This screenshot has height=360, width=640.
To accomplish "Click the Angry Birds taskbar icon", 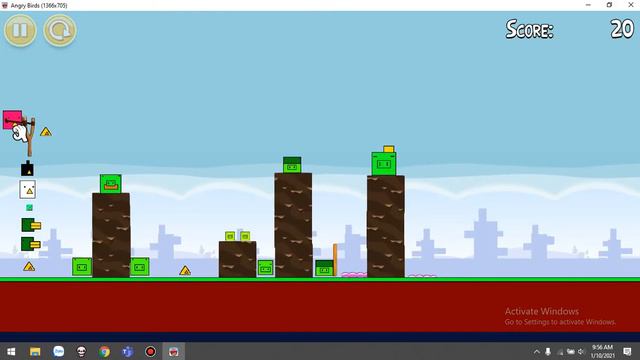I will (174, 351).
